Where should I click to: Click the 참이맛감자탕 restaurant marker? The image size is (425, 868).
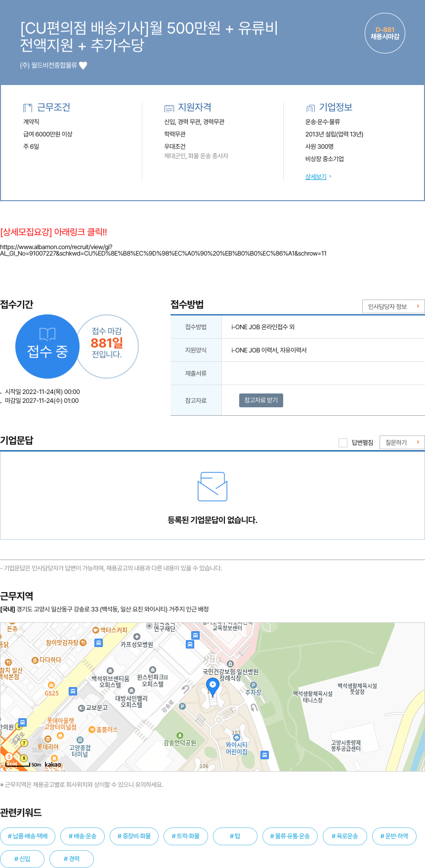(x=83, y=643)
